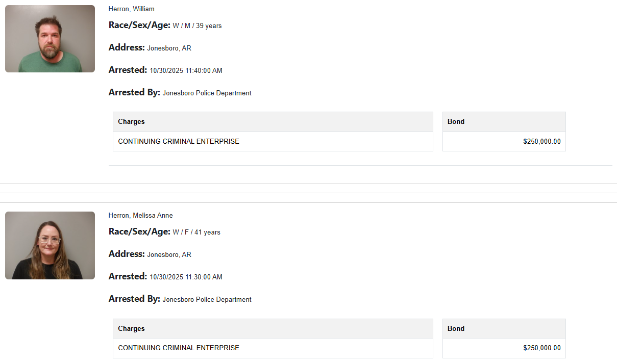617x364 pixels.
Task: Click the Charges header in Melissa's table
Action: (x=131, y=329)
